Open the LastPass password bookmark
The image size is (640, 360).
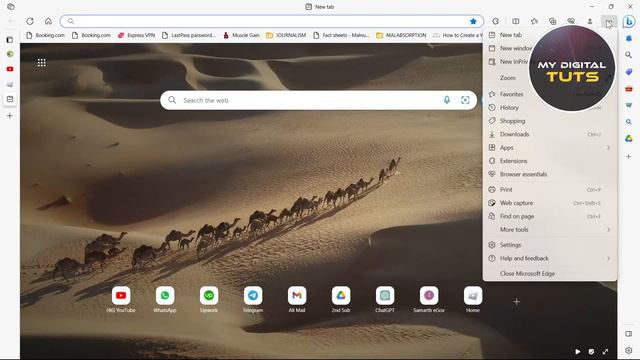(x=189, y=36)
